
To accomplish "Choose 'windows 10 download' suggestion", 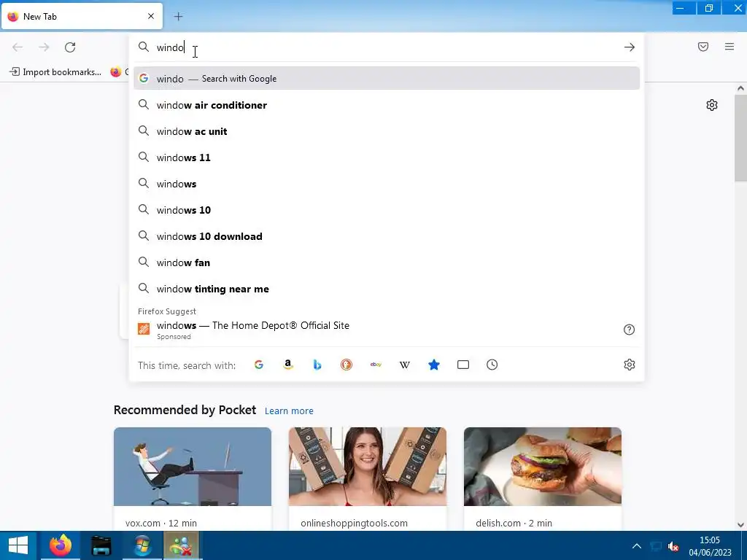I will [387, 237].
